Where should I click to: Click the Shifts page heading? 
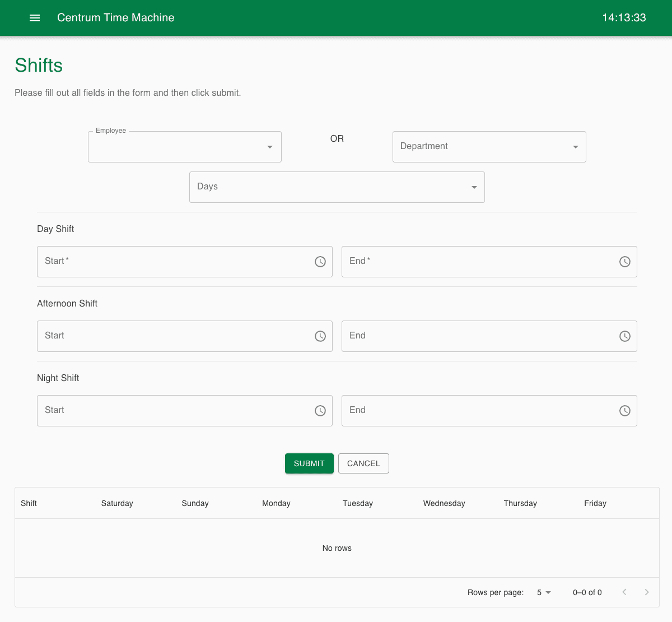click(39, 66)
